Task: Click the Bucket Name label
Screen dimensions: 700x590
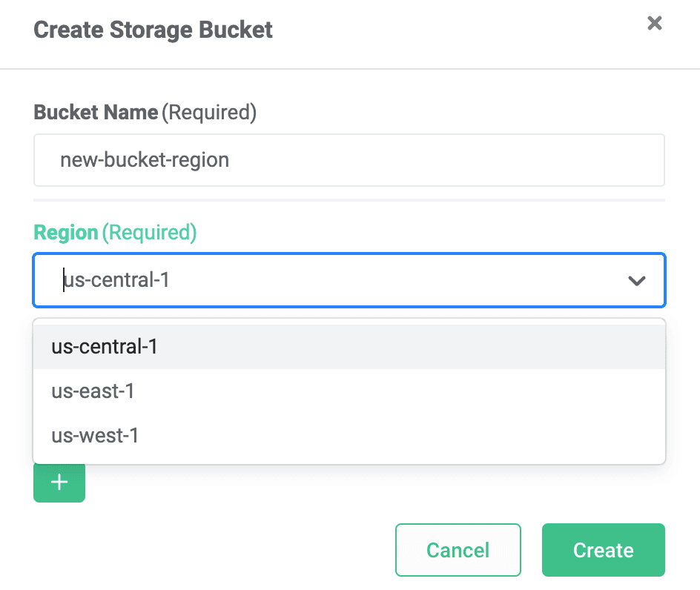Action: pyautogui.click(x=96, y=112)
